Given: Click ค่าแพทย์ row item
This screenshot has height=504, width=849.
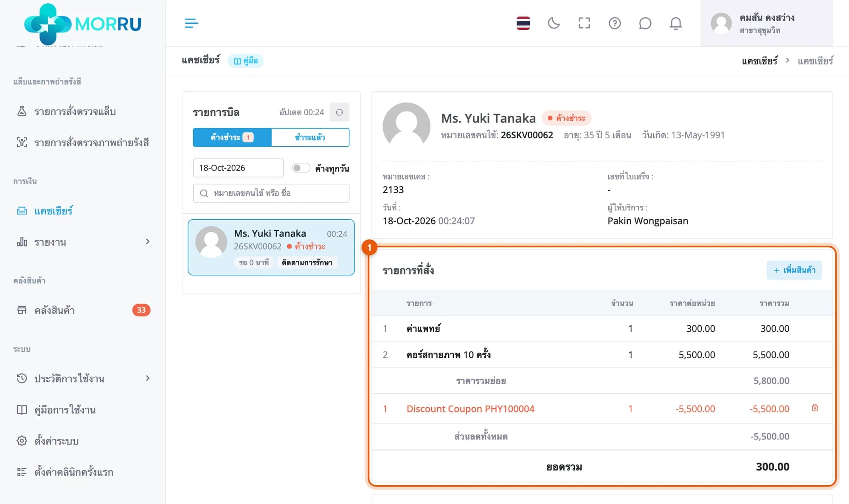Looking at the screenshot, I should point(423,328).
